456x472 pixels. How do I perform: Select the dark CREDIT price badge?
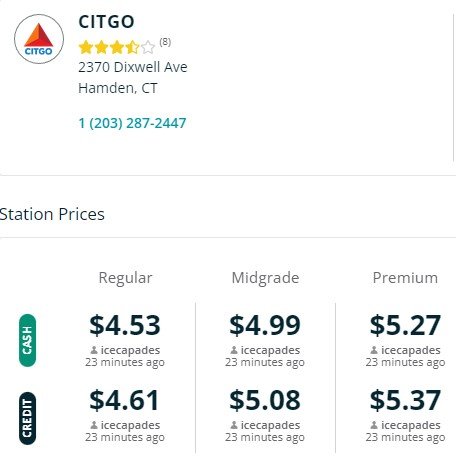27,418
